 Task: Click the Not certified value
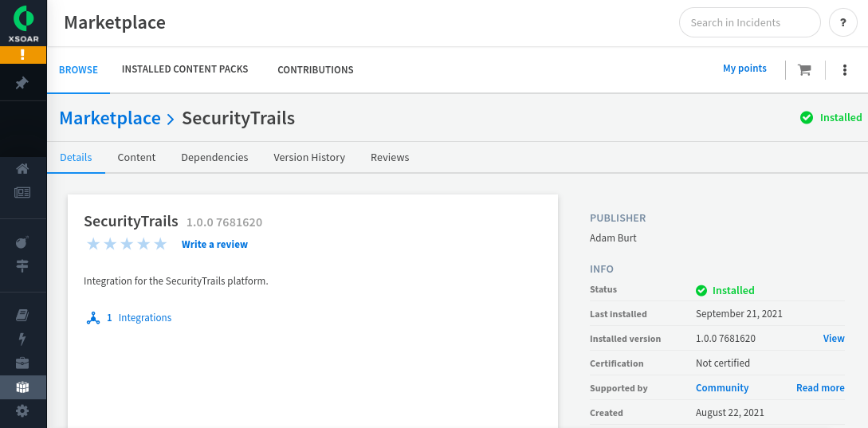pos(723,363)
